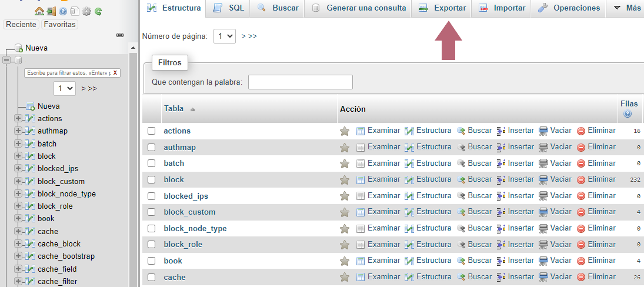Screen dimensions: 644x287
Task: Clear the sidebar filter with X
Action: coord(115,73)
